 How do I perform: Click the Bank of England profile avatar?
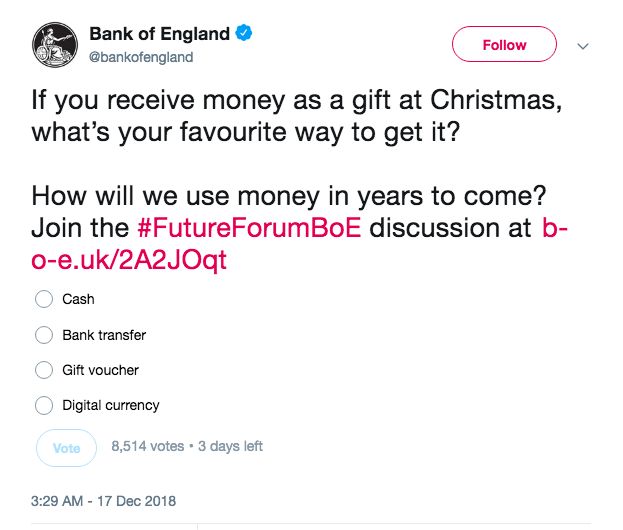[57, 46]
